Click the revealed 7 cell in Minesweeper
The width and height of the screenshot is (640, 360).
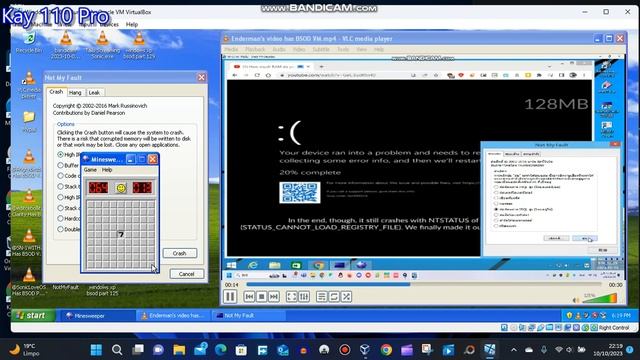coord(120,234)
